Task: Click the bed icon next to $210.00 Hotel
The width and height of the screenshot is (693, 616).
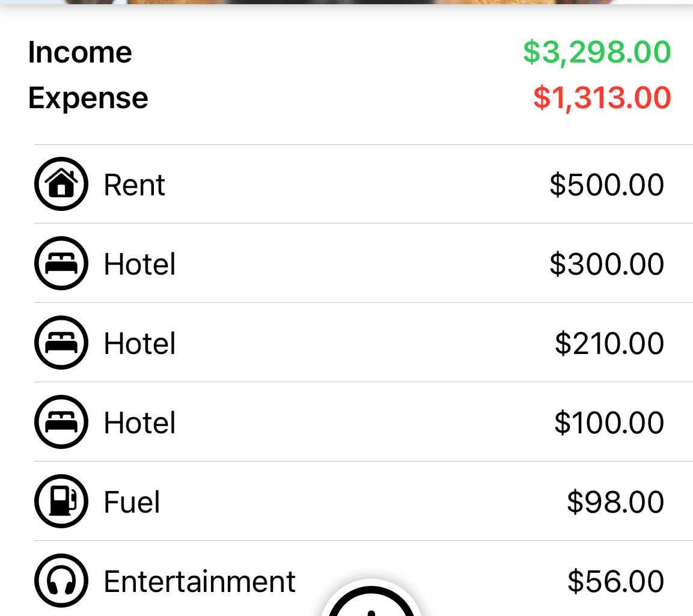Action: point(61,343)
